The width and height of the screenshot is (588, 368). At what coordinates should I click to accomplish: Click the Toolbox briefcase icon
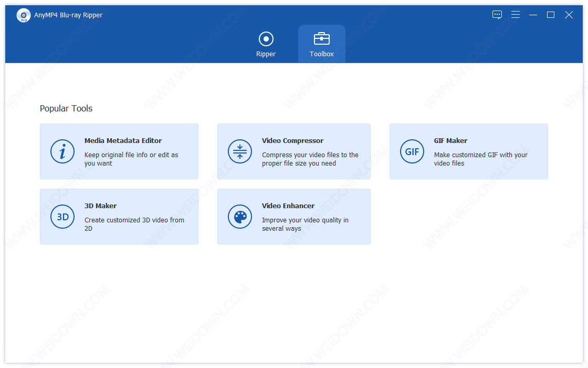click(x=321, y=38)
